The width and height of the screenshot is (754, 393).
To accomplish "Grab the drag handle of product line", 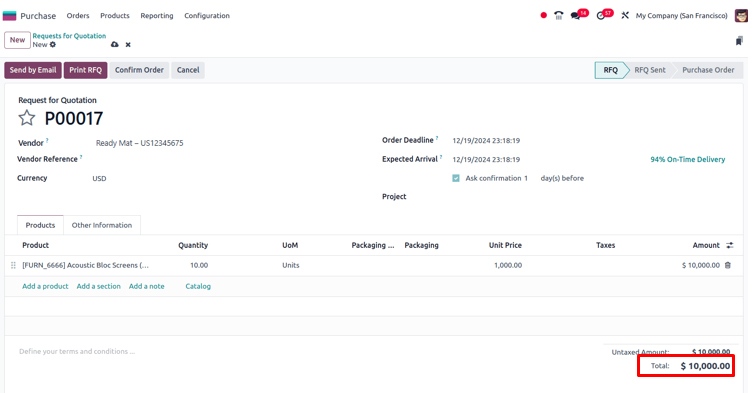I will (x=13, y=265).
